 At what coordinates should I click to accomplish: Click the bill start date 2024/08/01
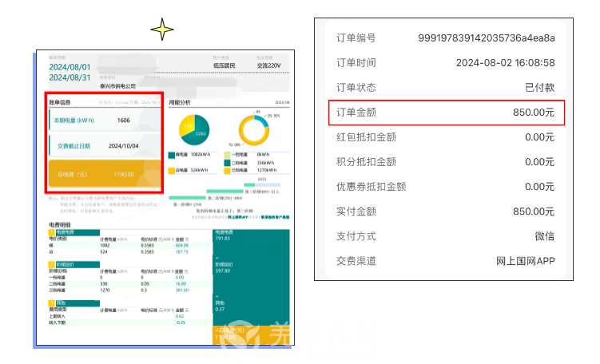(x=70, y=67)
